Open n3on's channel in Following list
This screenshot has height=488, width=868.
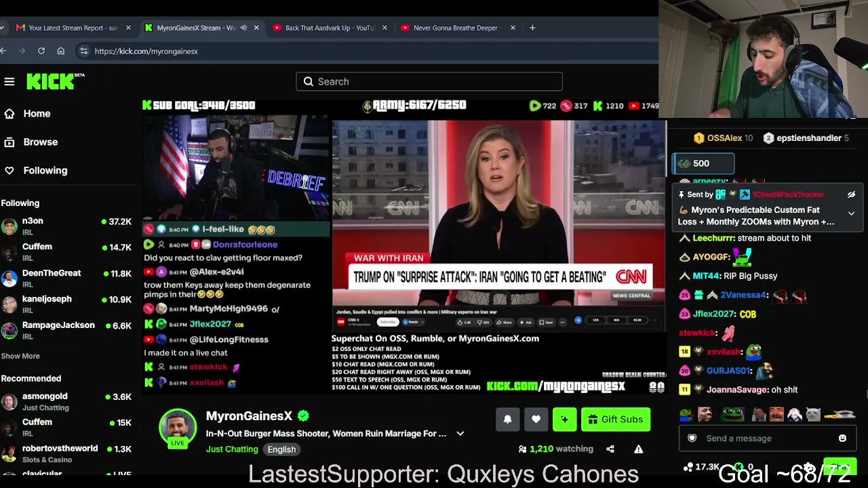click(66, 226)
